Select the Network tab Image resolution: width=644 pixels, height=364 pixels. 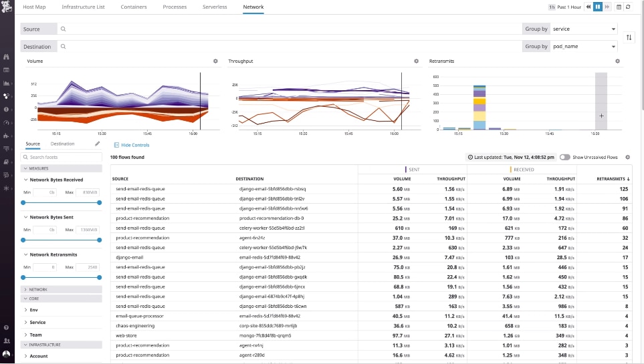coord(253,7)
